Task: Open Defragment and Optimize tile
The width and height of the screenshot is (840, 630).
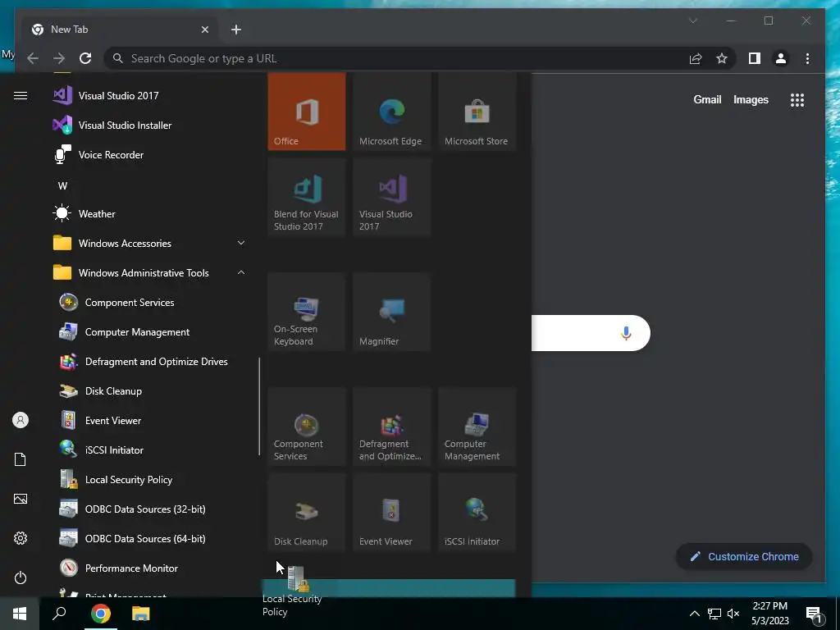Action: tap(391, 427)
